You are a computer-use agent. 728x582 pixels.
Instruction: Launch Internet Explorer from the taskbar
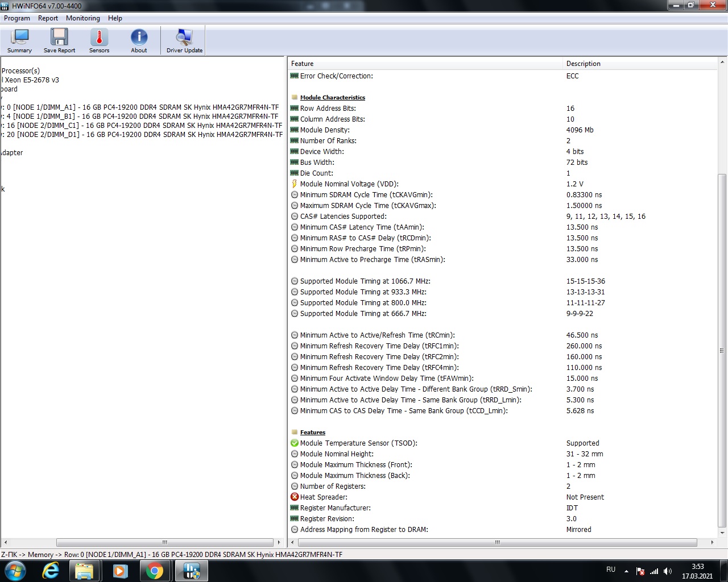point(51,571)
